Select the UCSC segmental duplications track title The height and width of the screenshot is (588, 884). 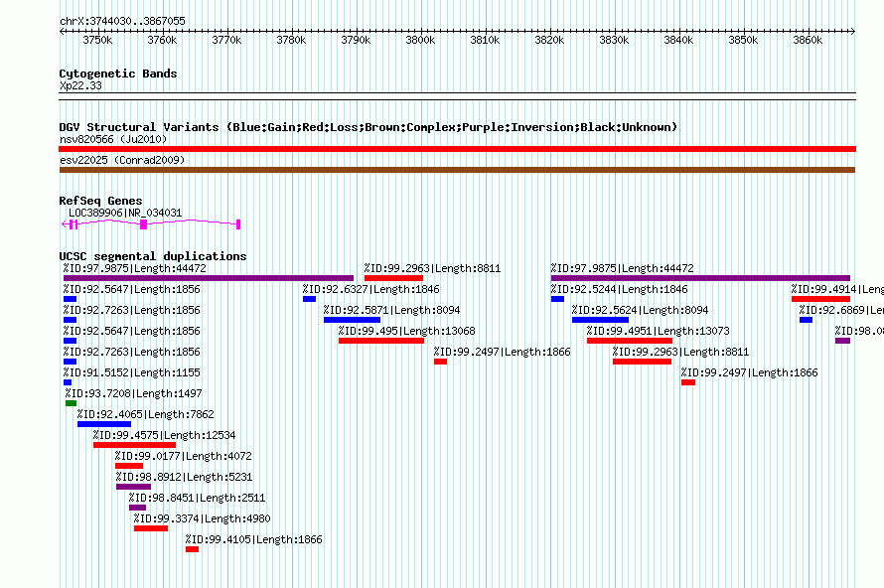tap(153, 256)
